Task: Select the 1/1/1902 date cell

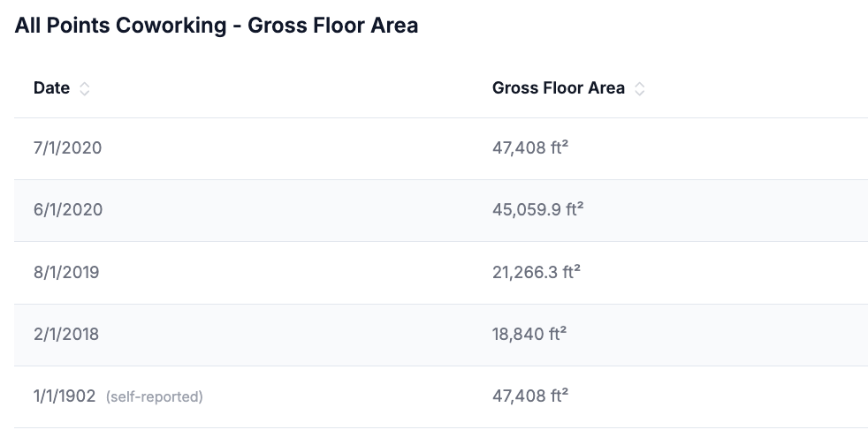Action: tap(65, 396)
